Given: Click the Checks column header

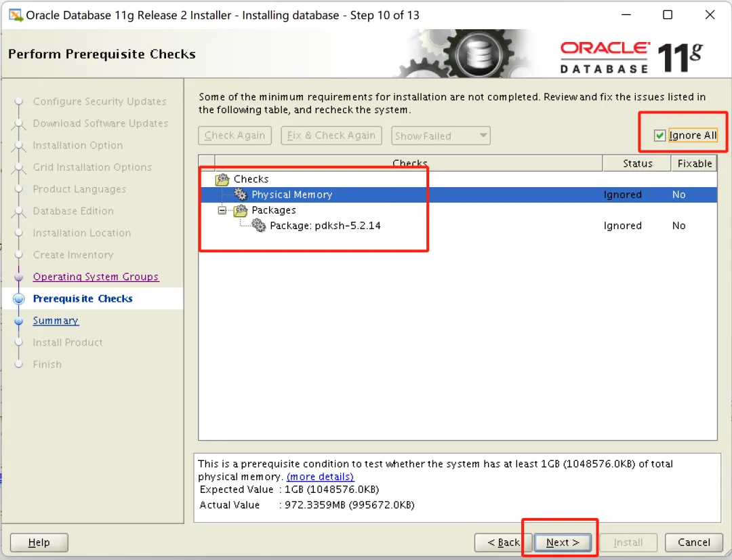Looking at the screenshot, I should click(x=409, y=163).
